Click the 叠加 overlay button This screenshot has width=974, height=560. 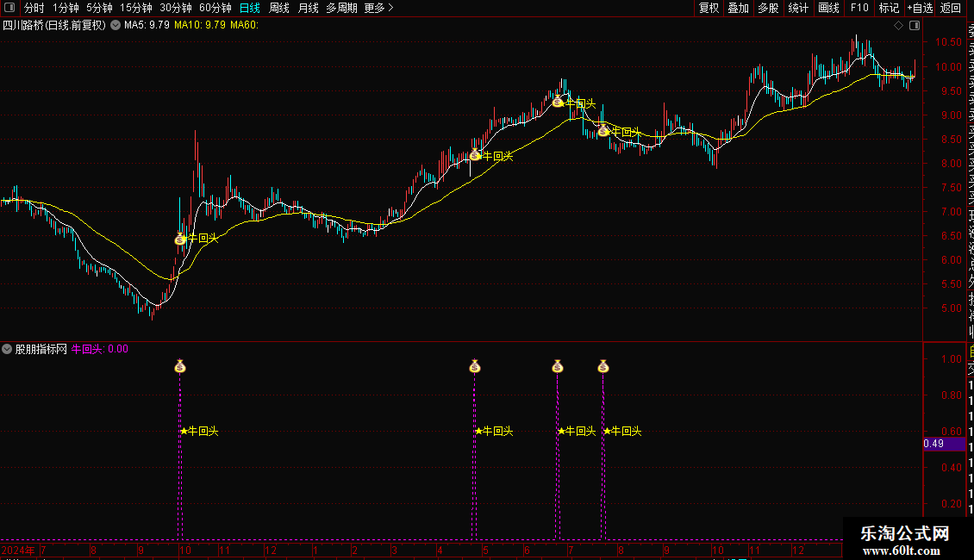tap(739, 8)
